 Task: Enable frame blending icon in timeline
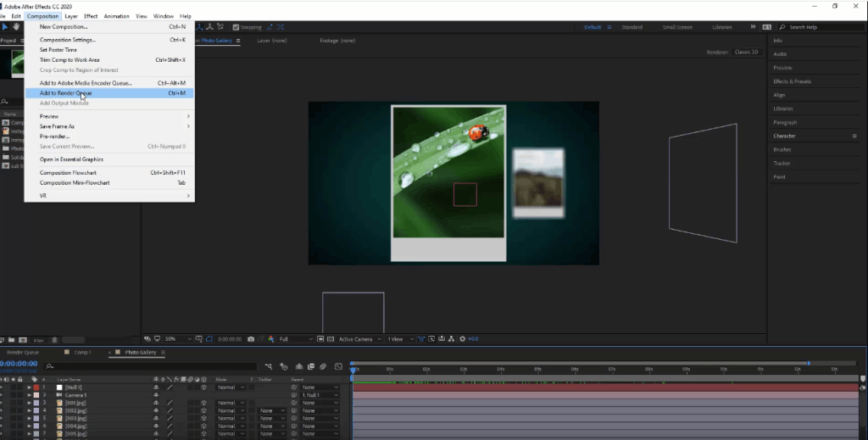coord(311,366)
